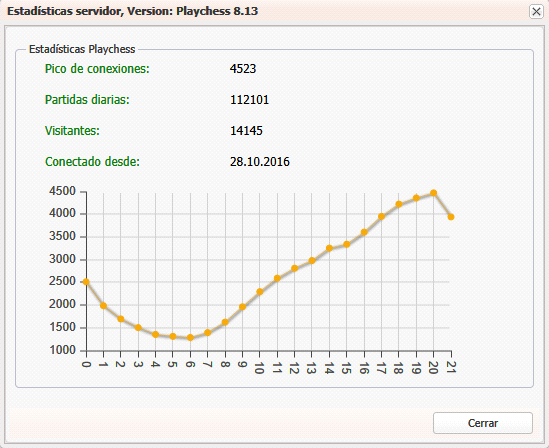This screenshot has height=448, width=549.
Task: Click the chart data point at hour 14
Action: [329, 248]
